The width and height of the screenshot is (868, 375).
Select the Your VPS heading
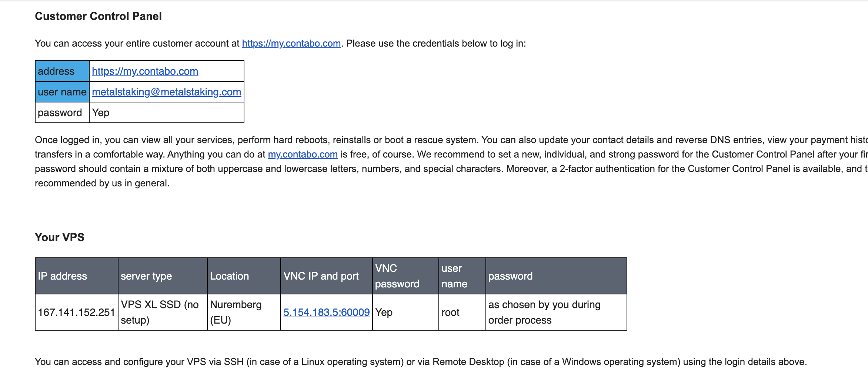click(x=60, y=237)
